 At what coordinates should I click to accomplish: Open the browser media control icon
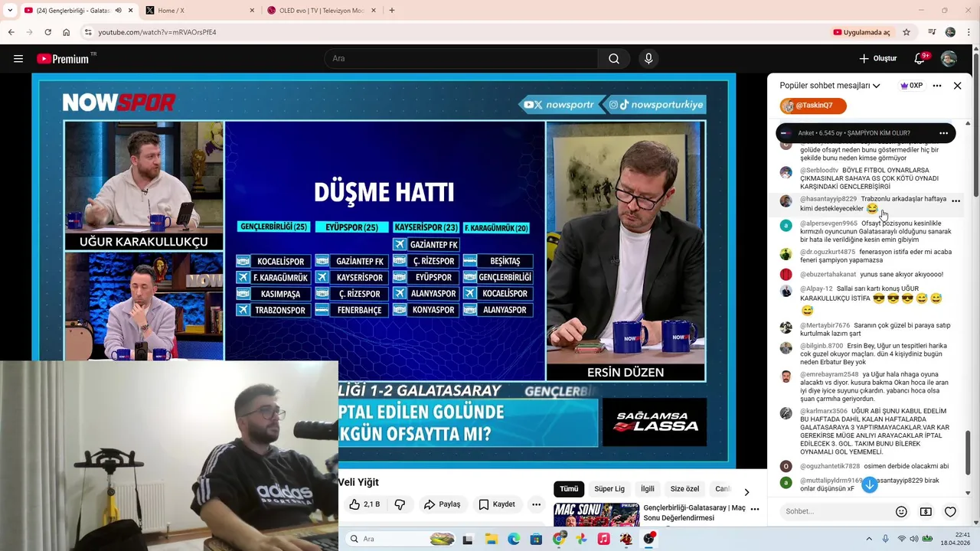[932, 32]
